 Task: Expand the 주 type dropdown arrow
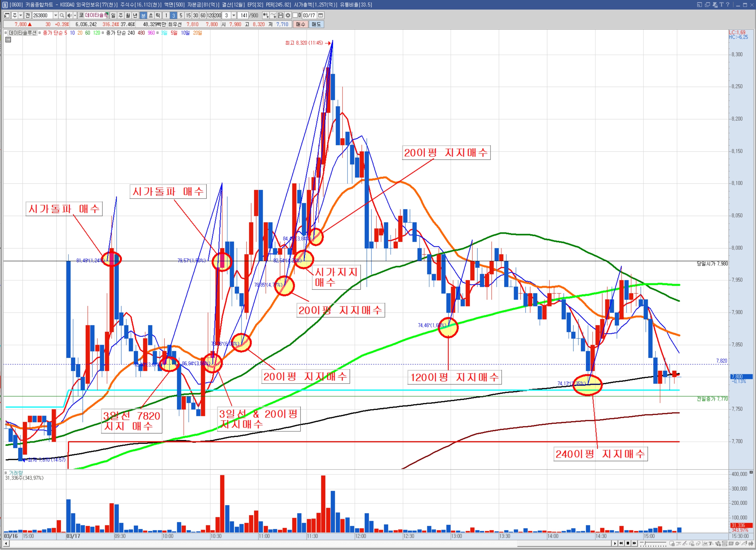pyautogui.click(x=21, y=15)
